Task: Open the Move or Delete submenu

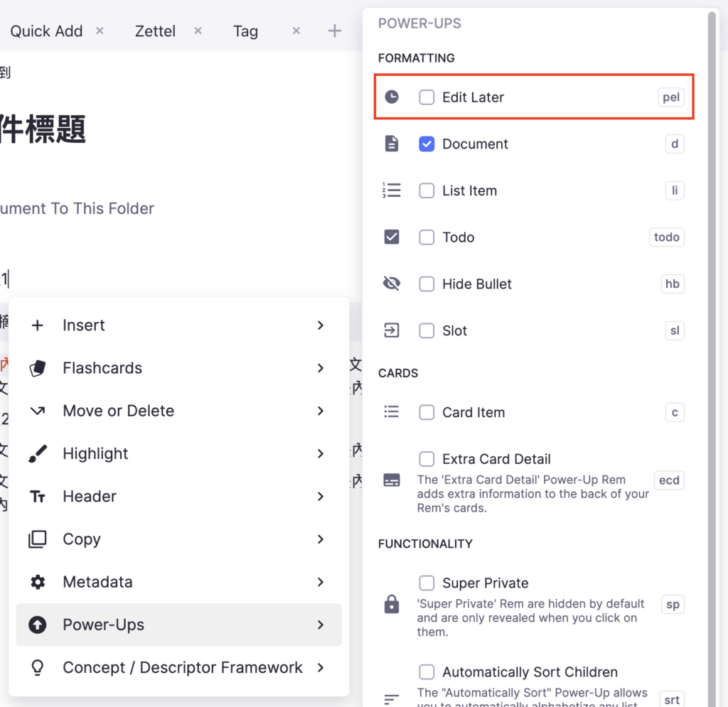Action: point(118,411)
